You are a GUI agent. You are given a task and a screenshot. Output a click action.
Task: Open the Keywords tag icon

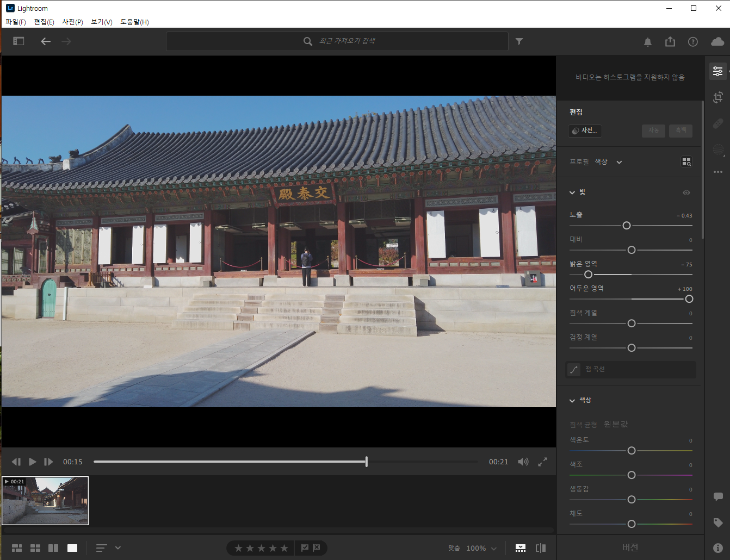tap(718, 522)
